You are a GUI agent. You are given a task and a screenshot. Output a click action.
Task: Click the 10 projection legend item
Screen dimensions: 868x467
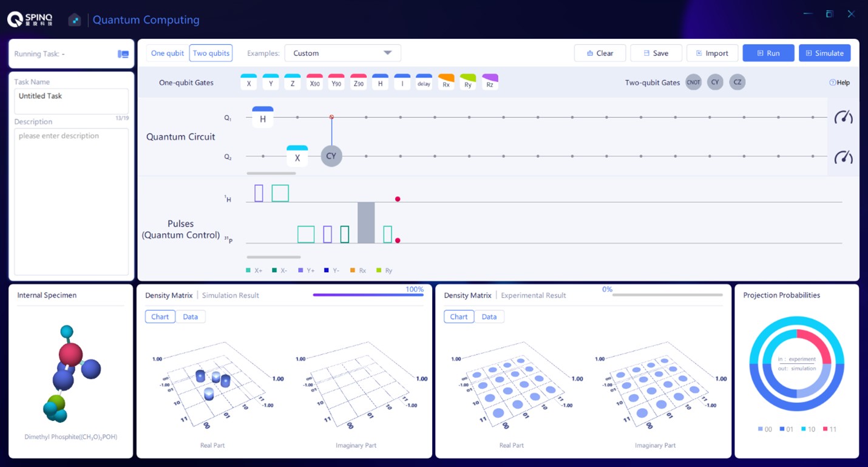(809, 429)
